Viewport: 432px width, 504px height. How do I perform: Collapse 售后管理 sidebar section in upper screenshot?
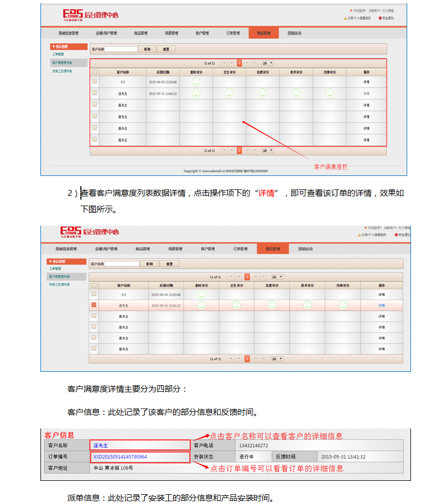68,46
